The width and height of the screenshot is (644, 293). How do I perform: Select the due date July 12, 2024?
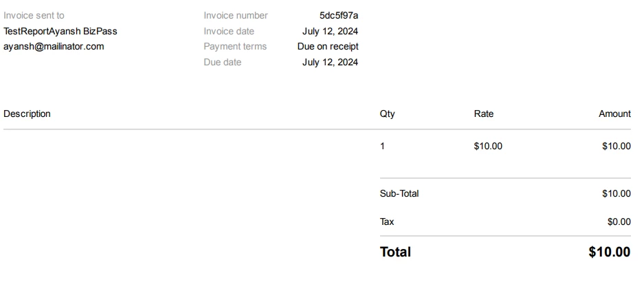point(330,63)
